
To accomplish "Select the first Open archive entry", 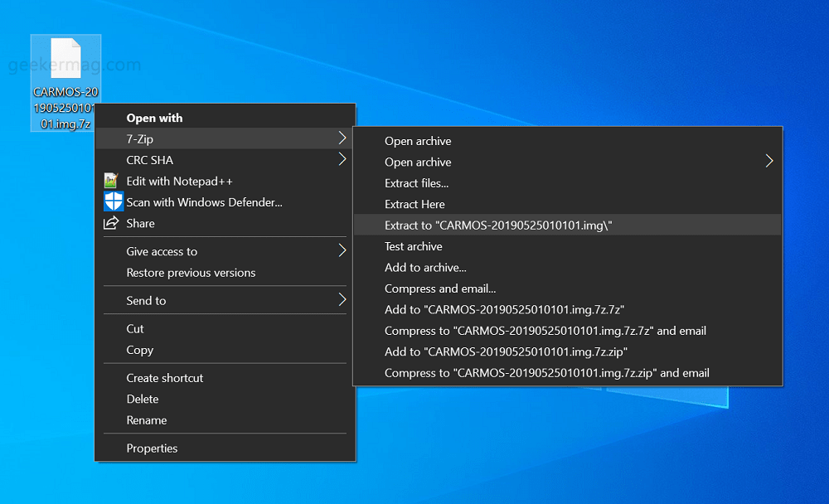I will tap(568, 141).
